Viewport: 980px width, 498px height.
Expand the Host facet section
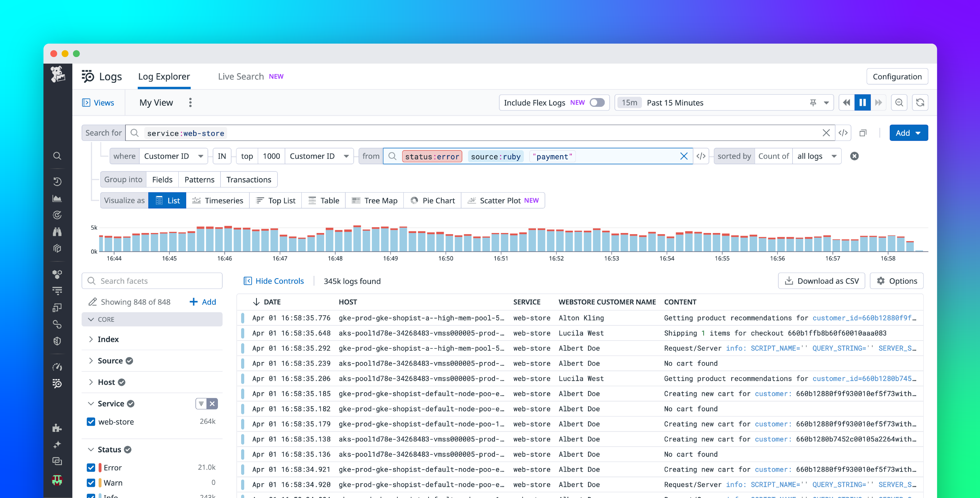tap(91, 382)
